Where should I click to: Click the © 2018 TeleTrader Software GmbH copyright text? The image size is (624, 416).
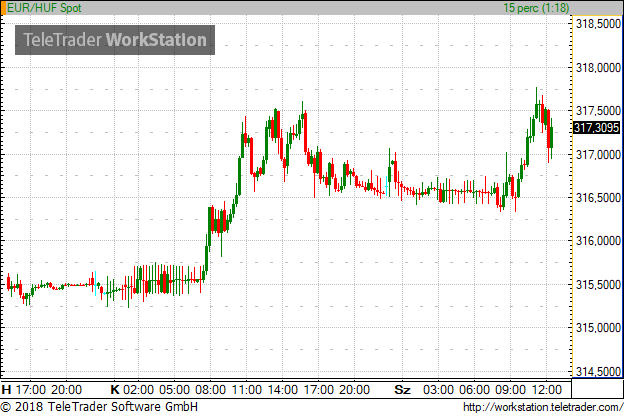[x=99, y=407]
